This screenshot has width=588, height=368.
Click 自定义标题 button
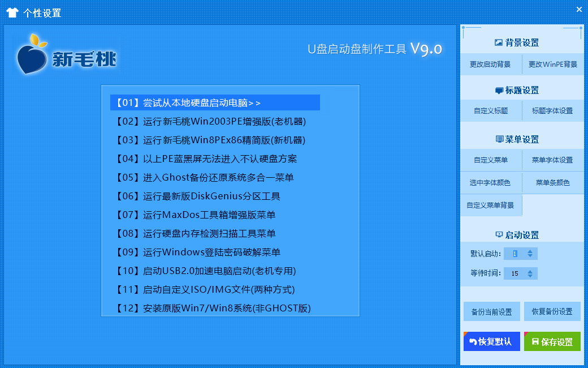(x=491, y=111)
